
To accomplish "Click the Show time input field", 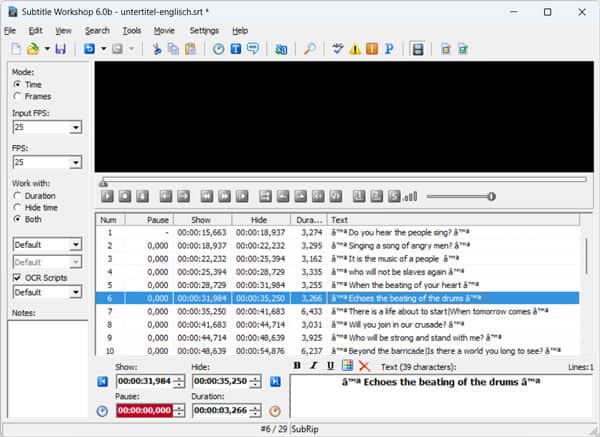I will pos(145,381).
